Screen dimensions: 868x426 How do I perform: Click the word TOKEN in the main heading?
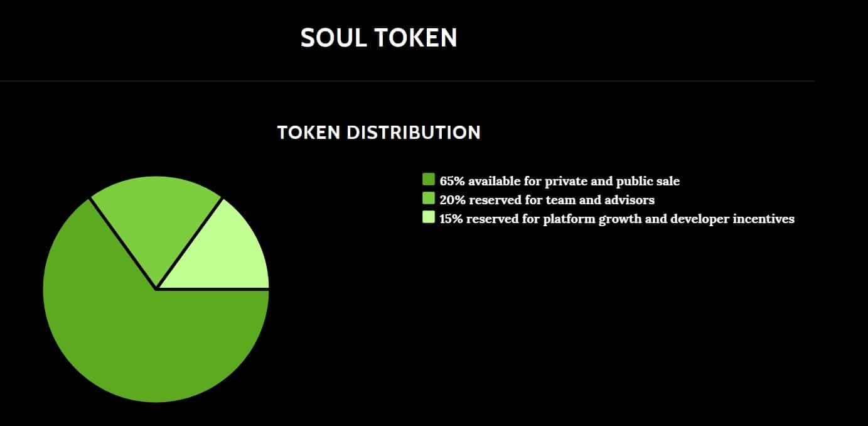(415, 38)
